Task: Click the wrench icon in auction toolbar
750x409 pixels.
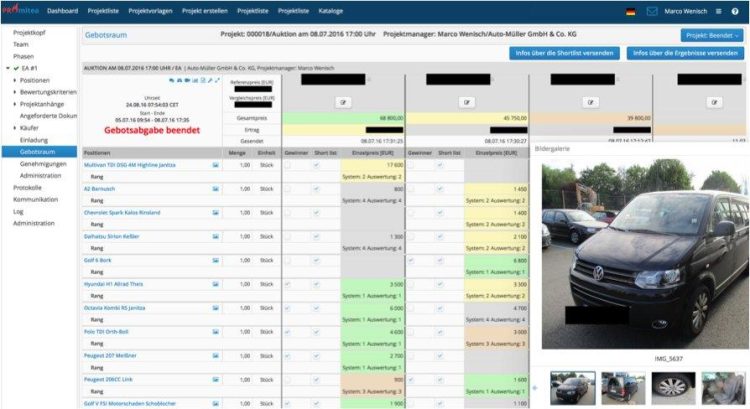Action: pyautogui.click(x=210, y=80)
